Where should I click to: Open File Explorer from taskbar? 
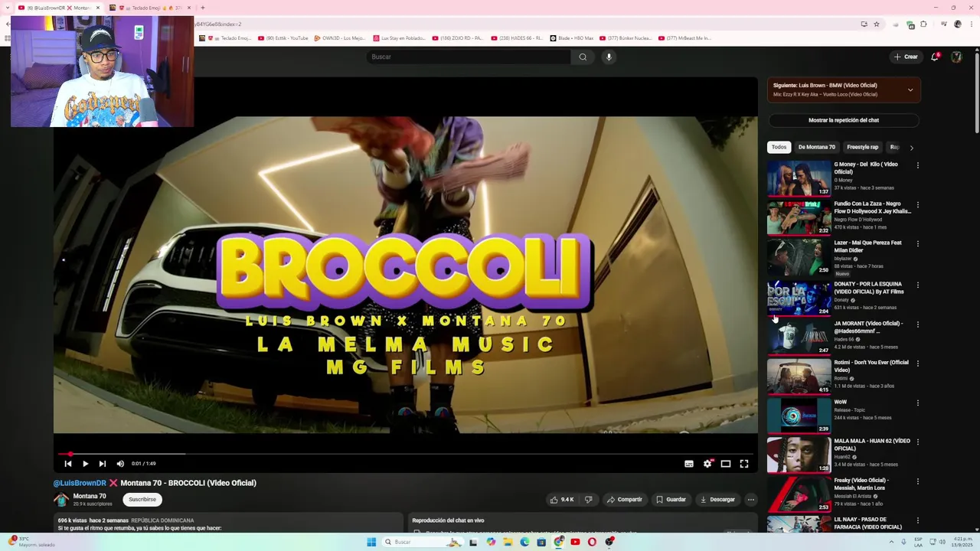[508, 542]
